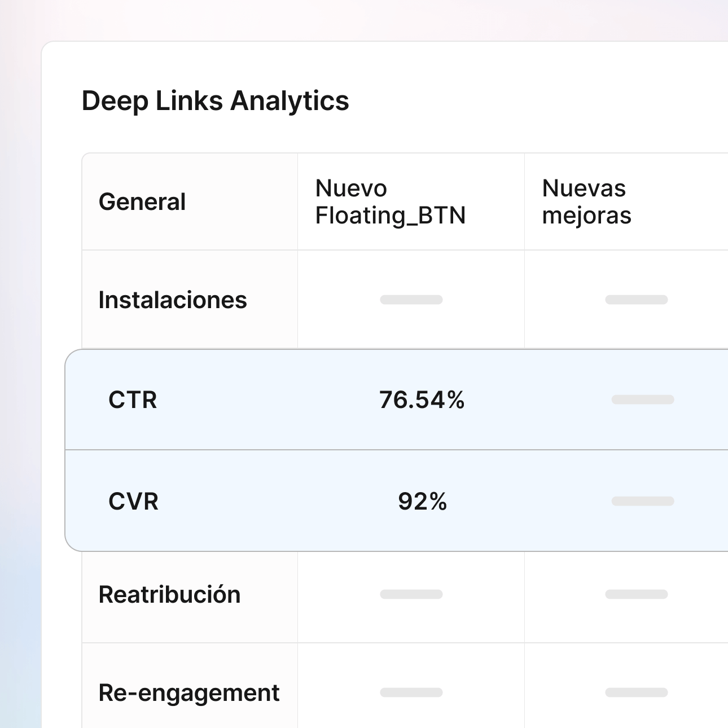
Task: Click CVR placeholder under Nuevas mejoras
Action: pos(643,501)
